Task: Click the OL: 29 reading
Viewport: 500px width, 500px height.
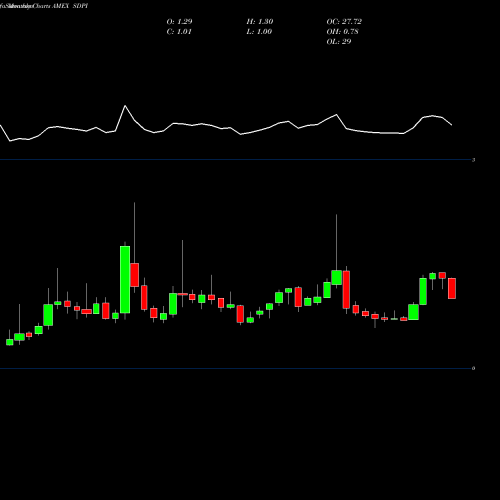Action: pyautogui.click(x=339, y=42)
